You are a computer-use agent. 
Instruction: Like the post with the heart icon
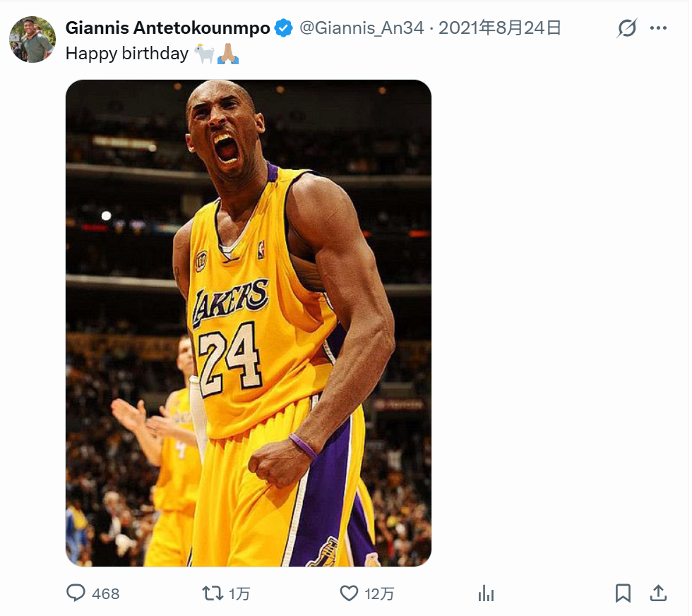tap(349, 593)
